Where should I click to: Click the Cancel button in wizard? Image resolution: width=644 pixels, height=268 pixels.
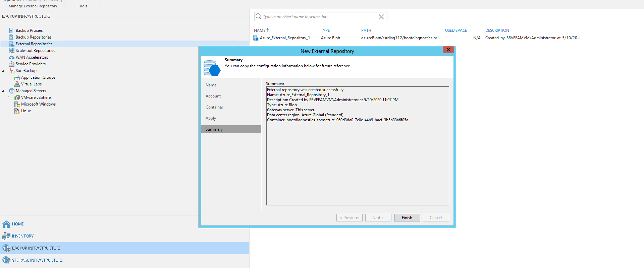(x=436, y=218)
